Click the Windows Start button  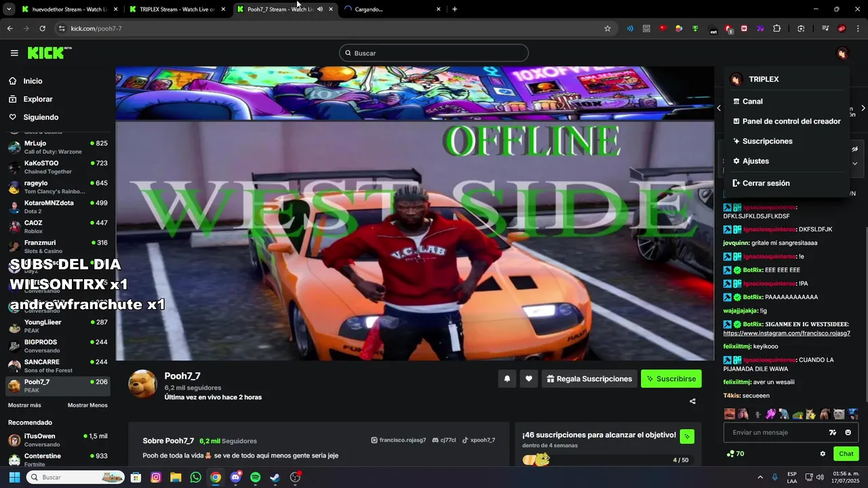point(14,477)
